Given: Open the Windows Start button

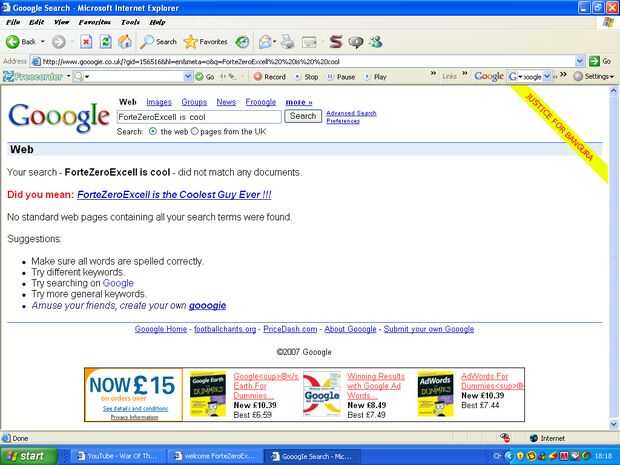Looking at the screenshot, I should (28, 456).
